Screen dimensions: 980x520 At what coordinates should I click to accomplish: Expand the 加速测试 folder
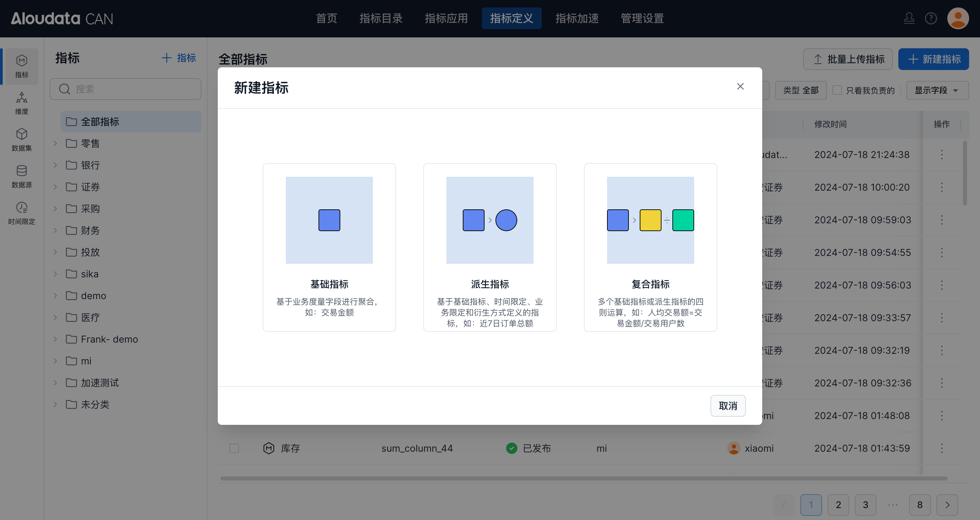pos(55,382)
